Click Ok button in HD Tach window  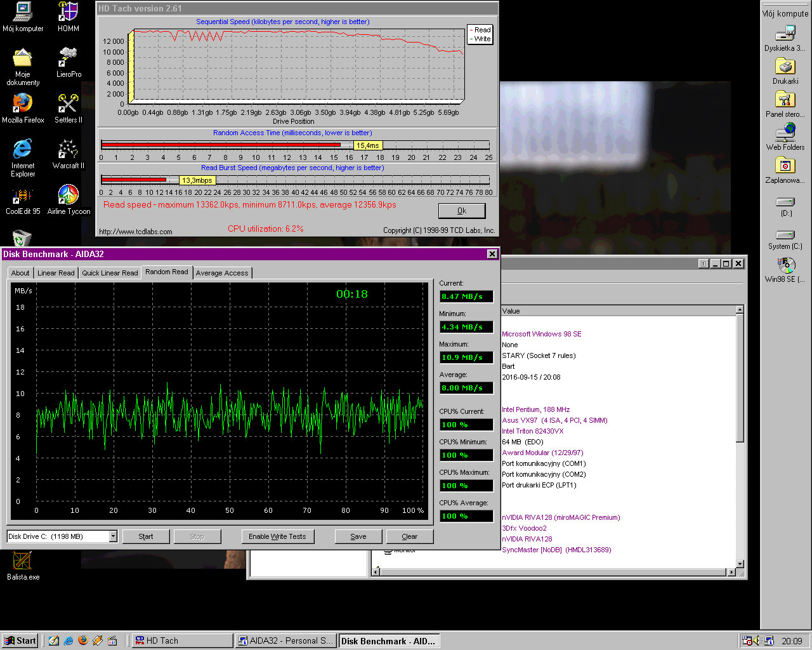[x=462, y=211]
